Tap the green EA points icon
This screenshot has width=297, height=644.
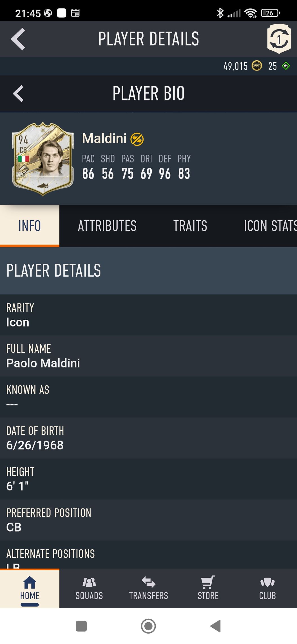pyautogui.click(x=286, y=66)
